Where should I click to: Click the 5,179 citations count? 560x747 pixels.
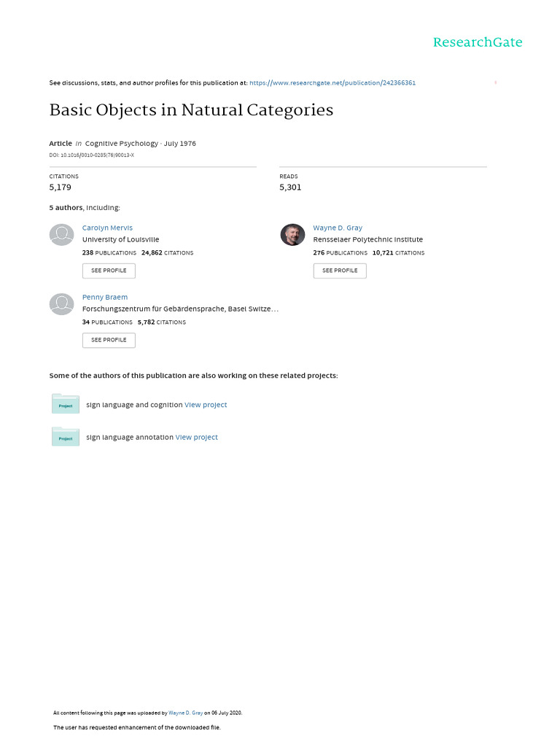click(x=60, y=187)
